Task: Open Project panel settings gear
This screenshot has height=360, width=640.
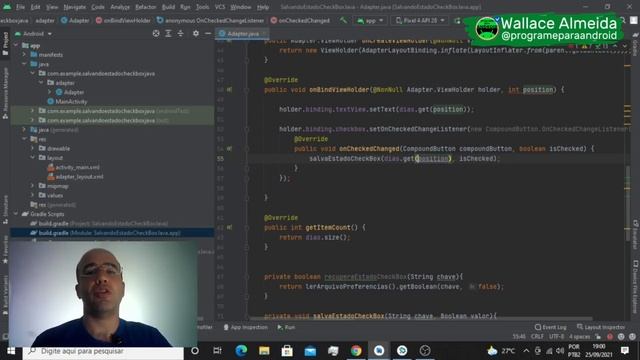Action: coord(196,33)
